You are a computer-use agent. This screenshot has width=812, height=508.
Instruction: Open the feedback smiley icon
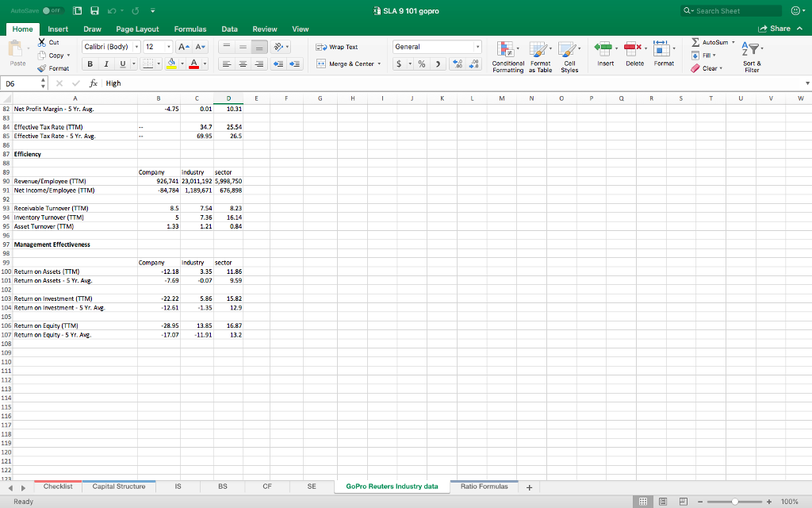click(x=795, y=10)
